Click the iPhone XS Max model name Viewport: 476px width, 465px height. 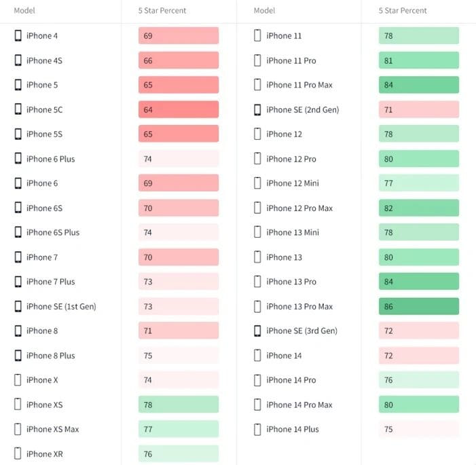coord(52,429)
